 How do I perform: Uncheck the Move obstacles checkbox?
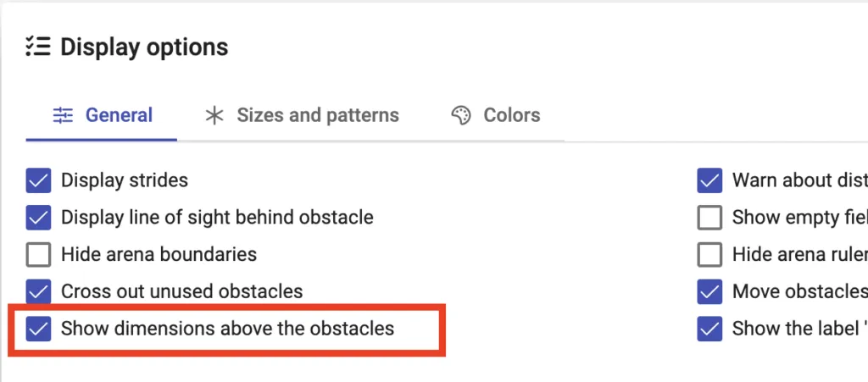(709, 291)
